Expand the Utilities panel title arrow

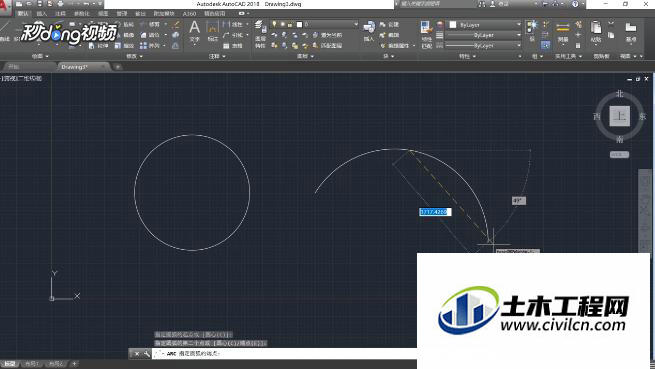click(581, 56)
